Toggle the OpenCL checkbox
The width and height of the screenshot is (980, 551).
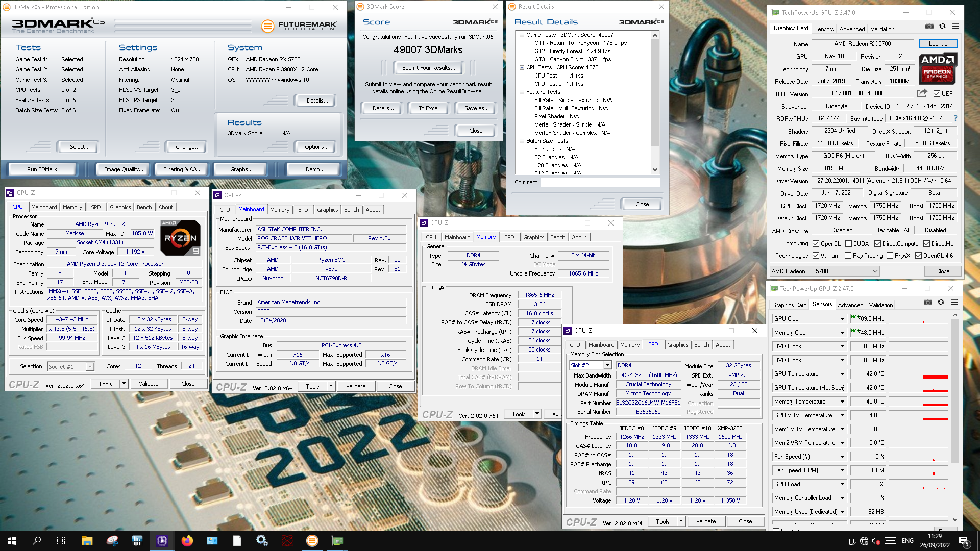coord(816,244)
